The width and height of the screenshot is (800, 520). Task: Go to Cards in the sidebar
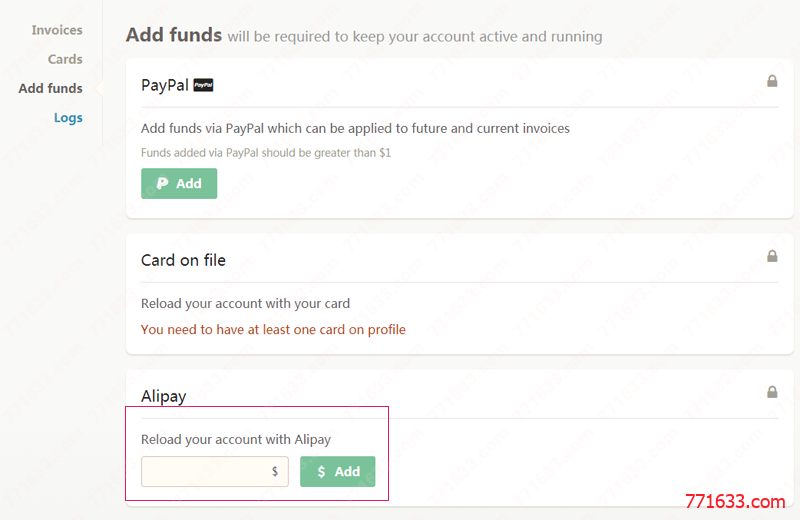(x=65, y=59)
